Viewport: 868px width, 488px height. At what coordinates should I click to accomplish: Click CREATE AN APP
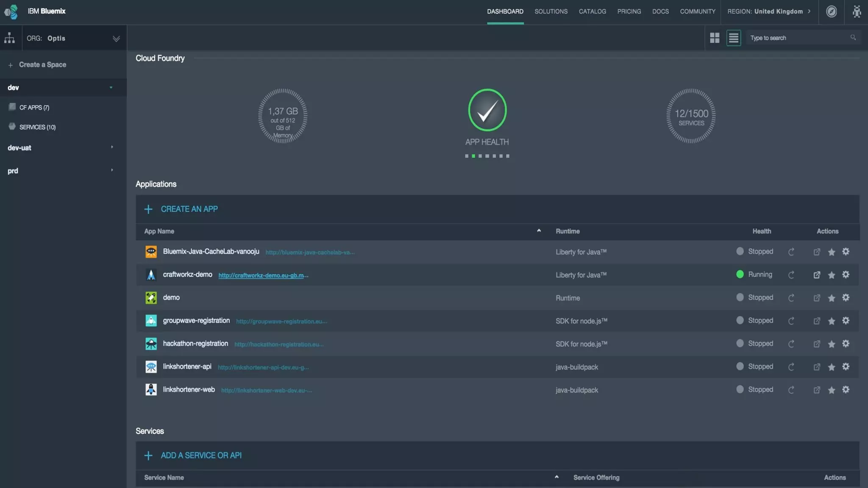(189, 209)
